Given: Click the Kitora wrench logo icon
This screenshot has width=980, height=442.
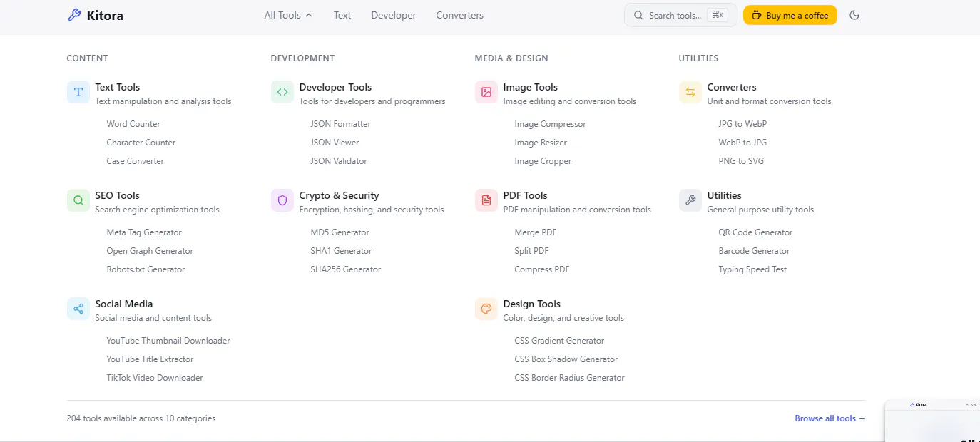Looking at the screenshot, I should 74,15.
